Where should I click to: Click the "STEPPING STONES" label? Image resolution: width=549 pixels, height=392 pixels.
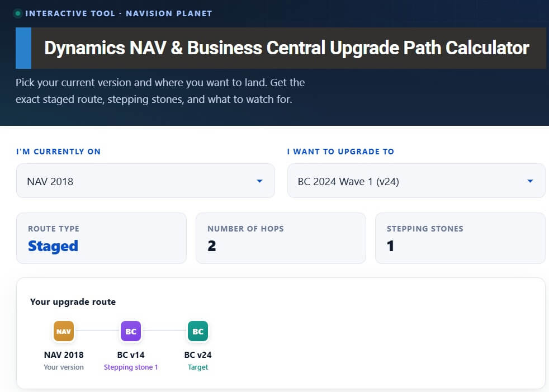tap(425, 229)
